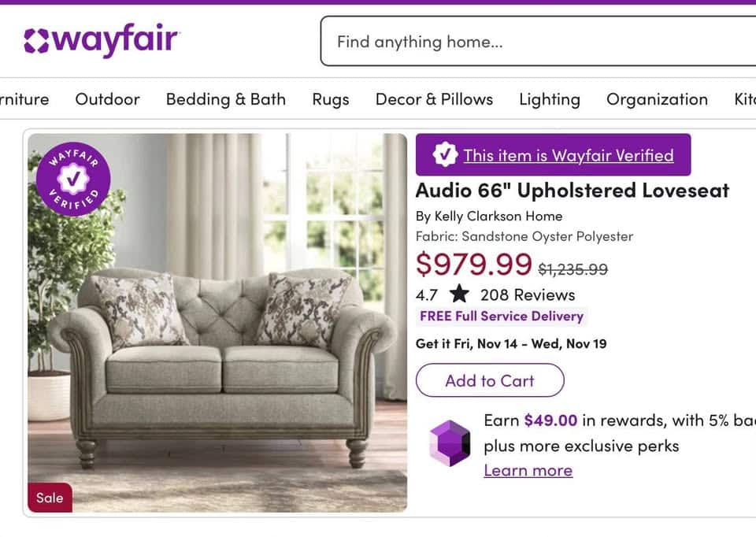Click the Learn more rewards link

click(x=528, y=470)
